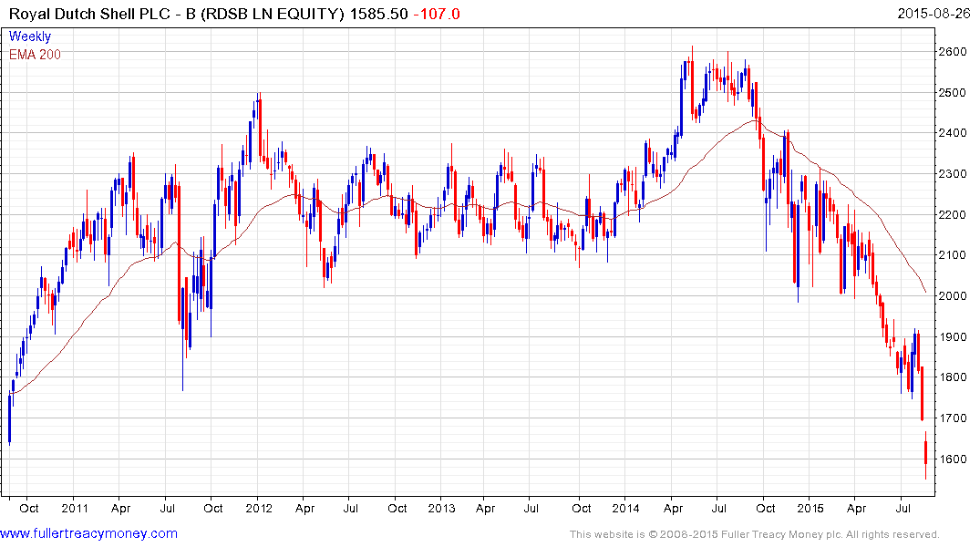Image resolution: width=980 pixels, height=547 pixels.
Task: Click the price change value -107.0
Action: click(x=437, y=14)
